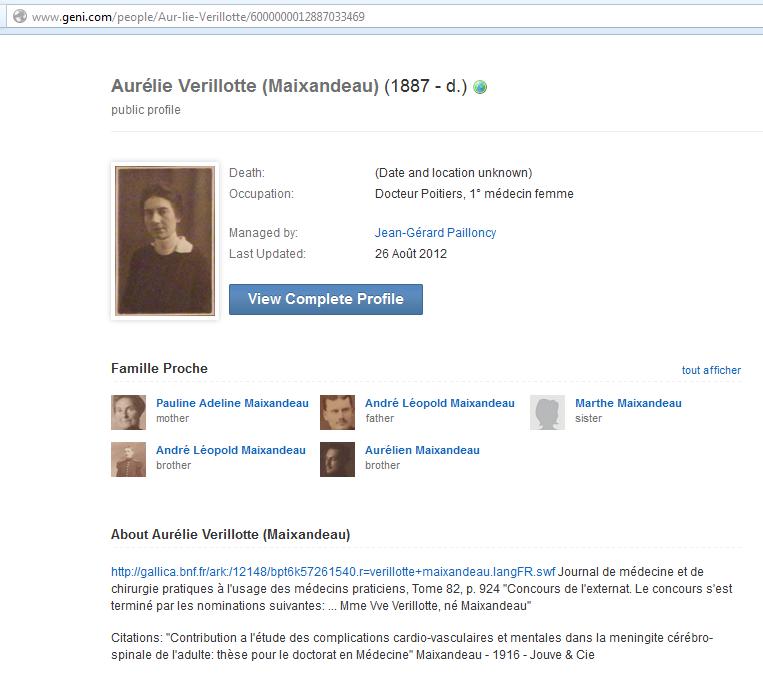Open the Pauline Adeline Maixandeau mother link
763x674 pixels.
[232, 403]
